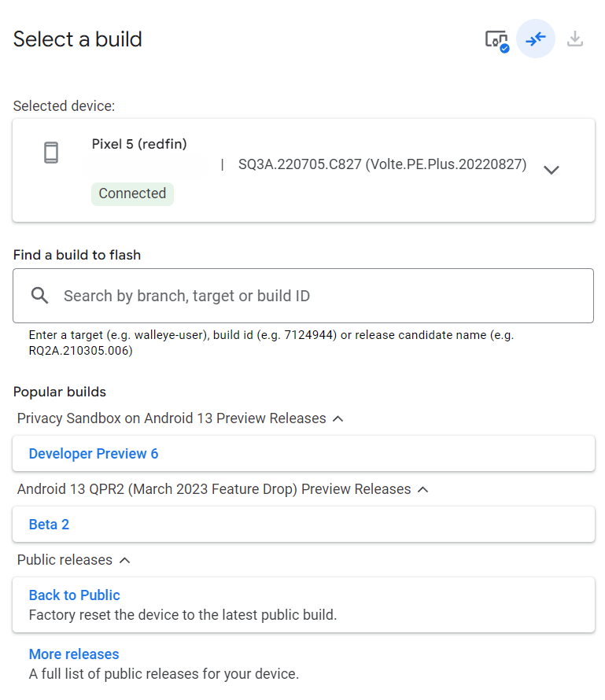Viewport: 605px width, 700px height.
Task: Click the Select a build heading
Action: pyautogui.click(x=78, y=39)
